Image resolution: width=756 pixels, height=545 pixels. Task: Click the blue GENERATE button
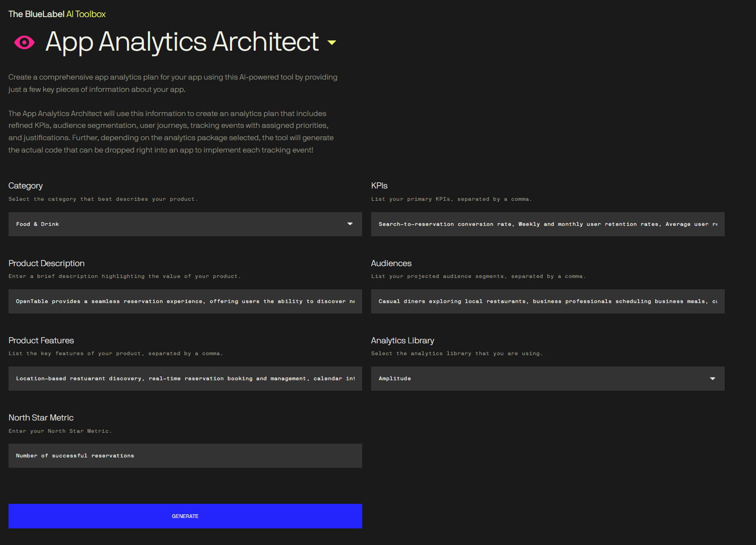185,516
